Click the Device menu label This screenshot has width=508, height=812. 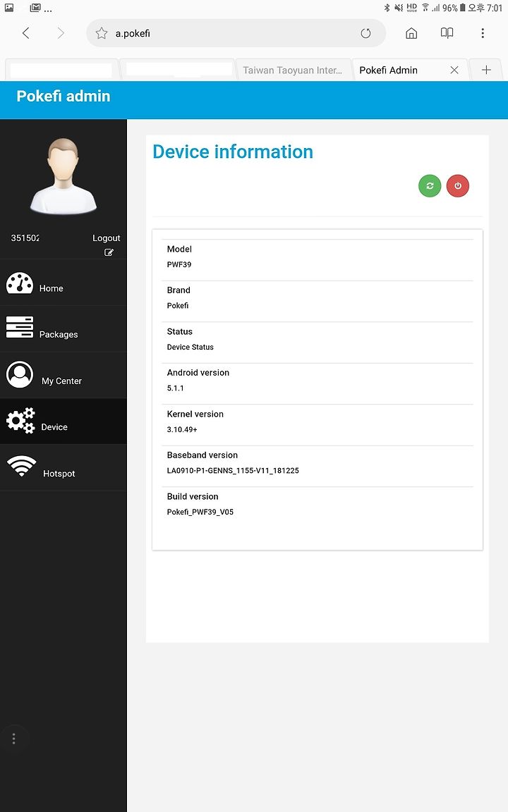pyautogui.click(x=54, y=426)
